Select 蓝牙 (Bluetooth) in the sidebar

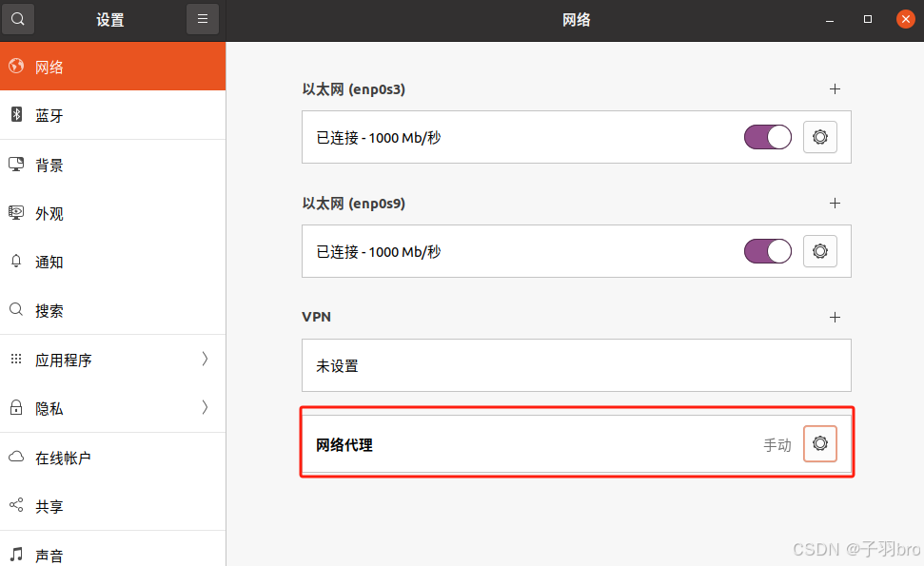pos(112,116)
